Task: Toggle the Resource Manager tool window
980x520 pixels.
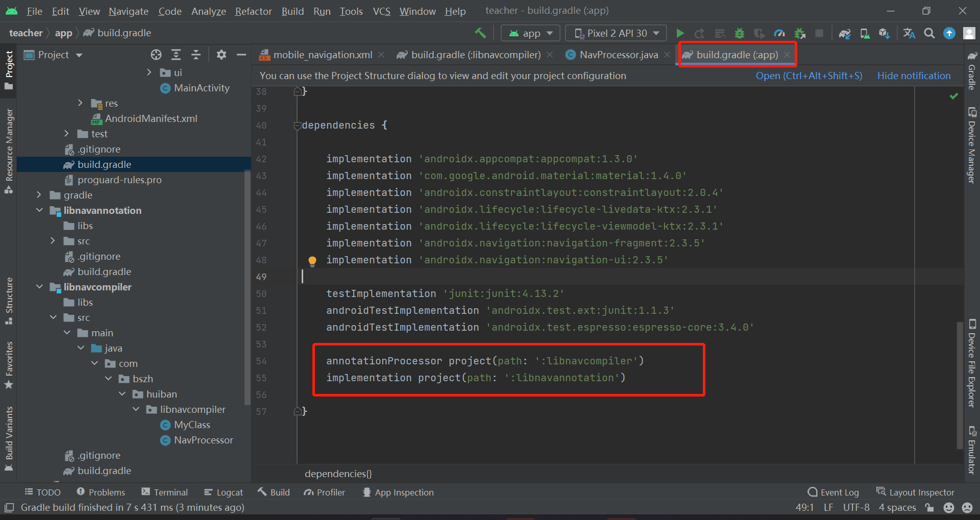Action: click(9, 151)
